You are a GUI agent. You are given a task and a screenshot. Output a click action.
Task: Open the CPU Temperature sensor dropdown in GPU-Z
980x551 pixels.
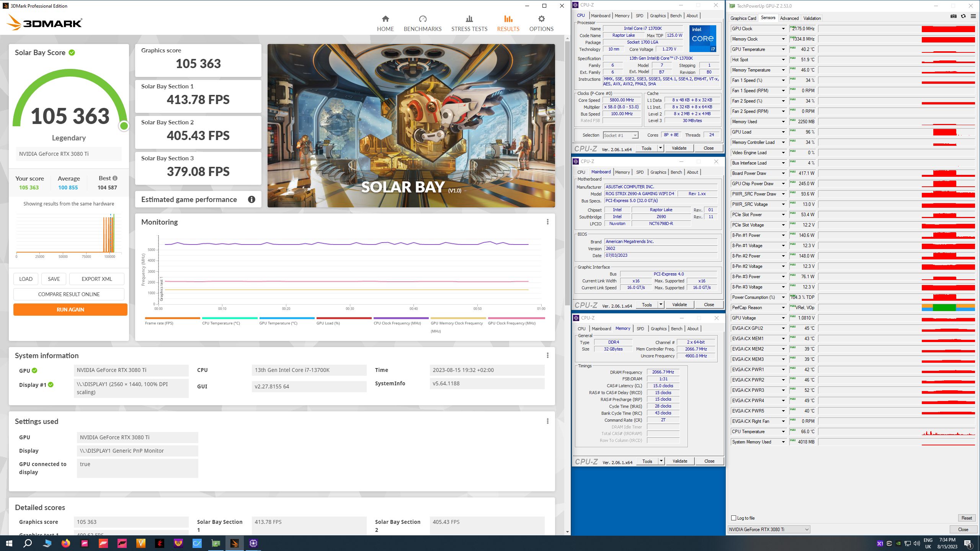tap(783, 432)
